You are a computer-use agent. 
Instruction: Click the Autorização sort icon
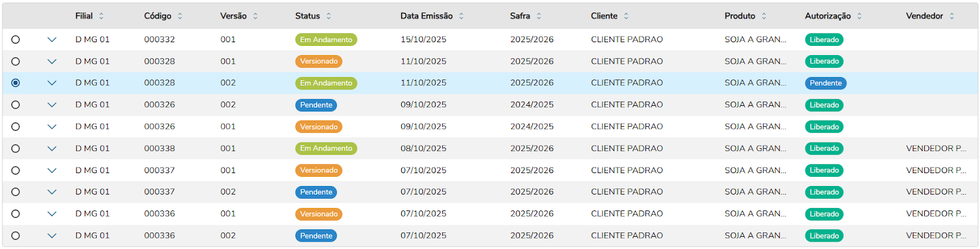[x=859, y=16]
